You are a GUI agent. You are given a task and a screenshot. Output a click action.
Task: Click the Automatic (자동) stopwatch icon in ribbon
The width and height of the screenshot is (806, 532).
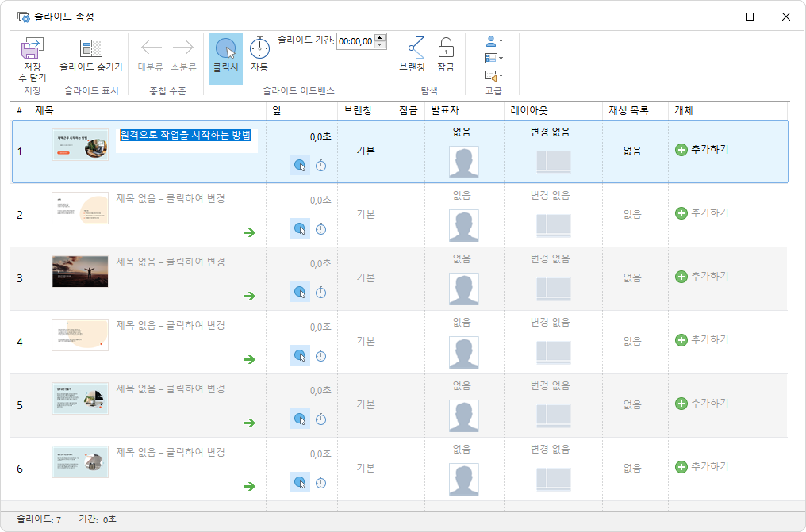pyautogui.click(x=259, y=48)
